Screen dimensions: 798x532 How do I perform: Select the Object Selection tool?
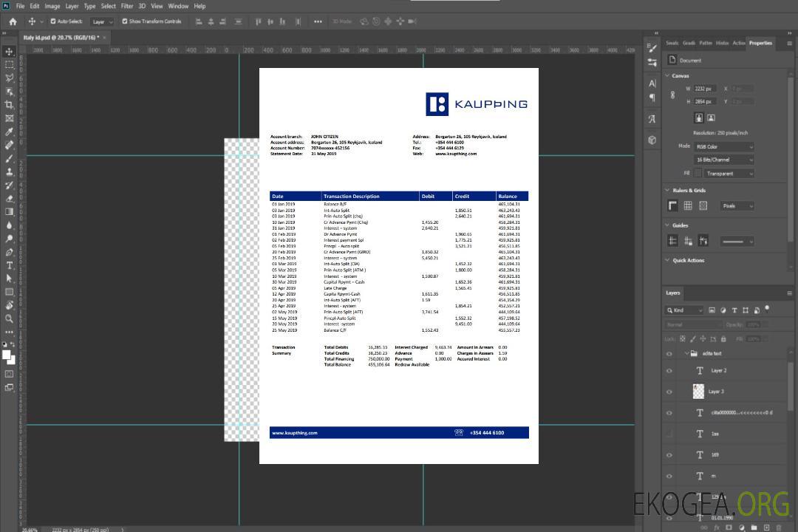pos(9,92)
